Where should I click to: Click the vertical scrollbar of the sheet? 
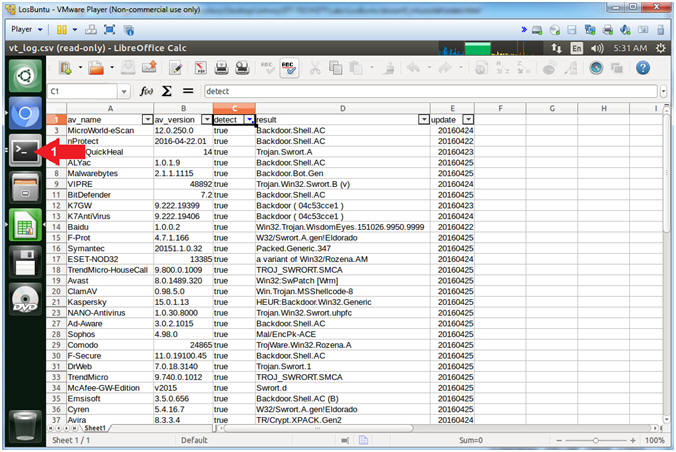point(666,173)
